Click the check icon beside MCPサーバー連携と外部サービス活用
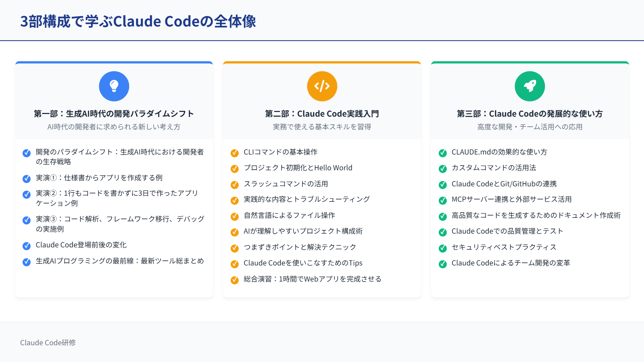The width and height of the screenshot is (644, 362). pos(443,201)
